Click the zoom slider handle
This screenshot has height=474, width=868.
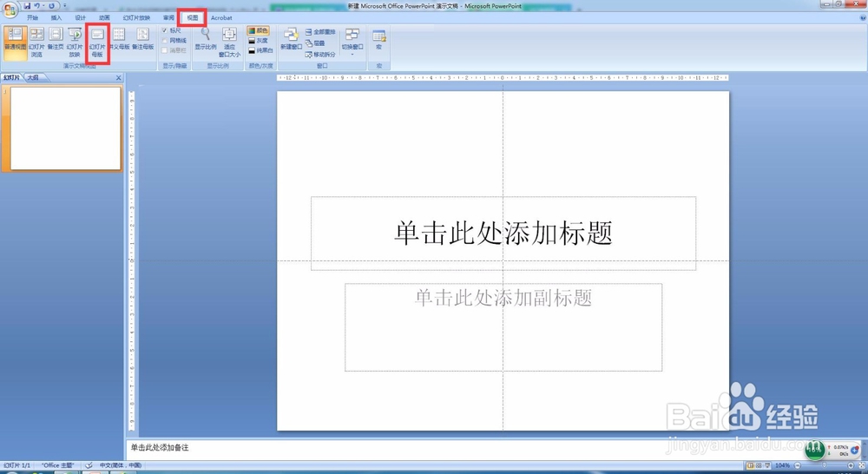click(823, 465)
